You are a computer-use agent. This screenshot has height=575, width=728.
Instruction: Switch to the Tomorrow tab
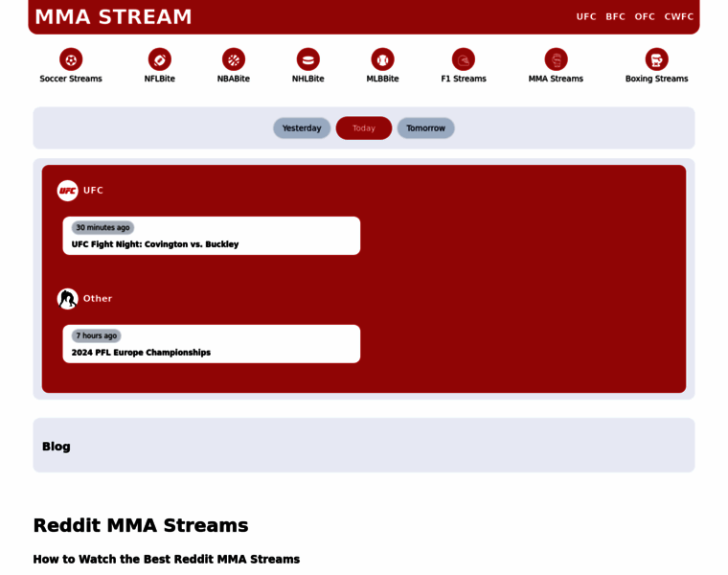point(425,128)
